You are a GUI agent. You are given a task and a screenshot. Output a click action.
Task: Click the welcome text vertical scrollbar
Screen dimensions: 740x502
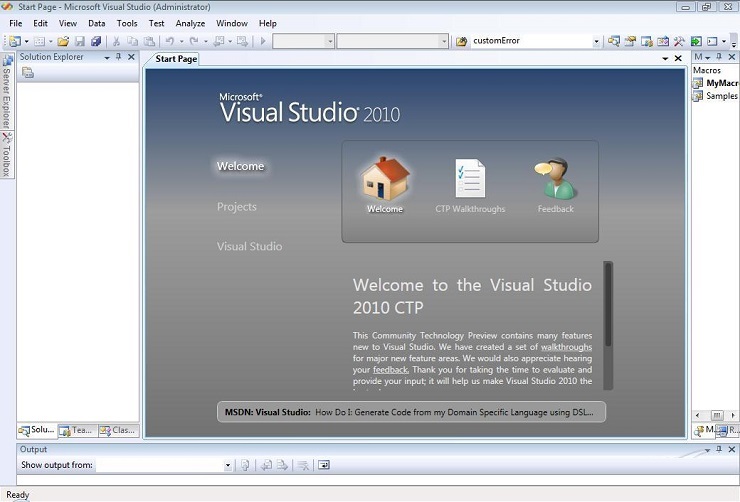coord(608,326)
